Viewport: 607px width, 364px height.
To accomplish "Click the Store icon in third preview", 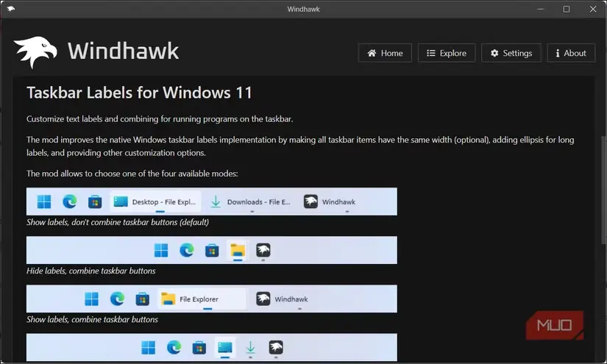I will [x=143, y=299].
